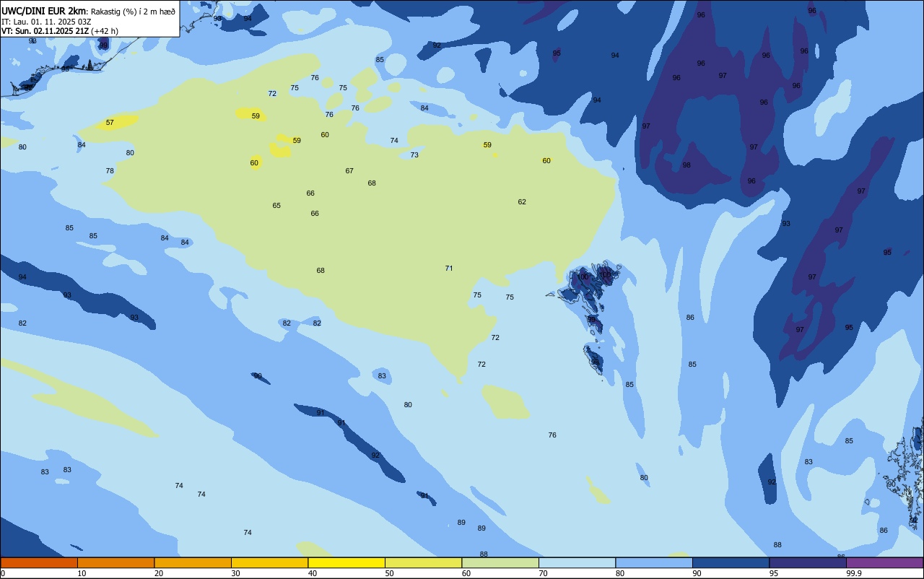
Task: Select the navy-purple 95–99.9 legend segment
Action: click(x=808, y=562)
